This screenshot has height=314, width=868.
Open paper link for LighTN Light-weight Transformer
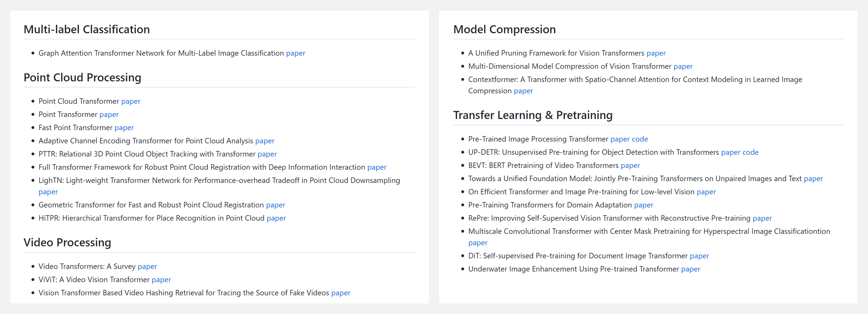tap(48, 192)
